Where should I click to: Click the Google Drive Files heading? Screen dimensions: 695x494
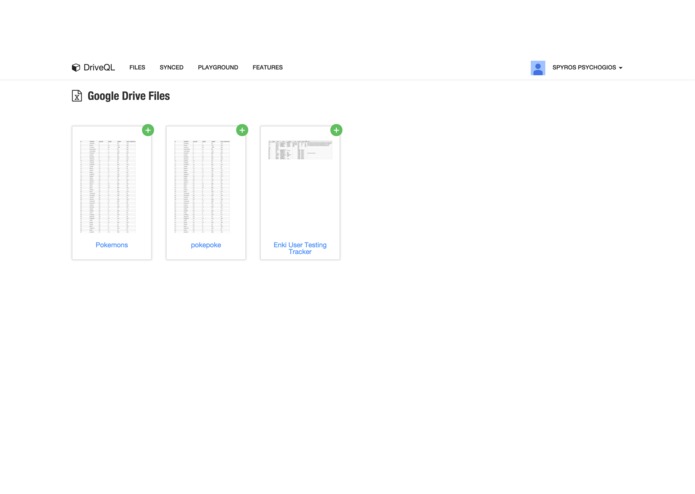click(x=129, y=96)
